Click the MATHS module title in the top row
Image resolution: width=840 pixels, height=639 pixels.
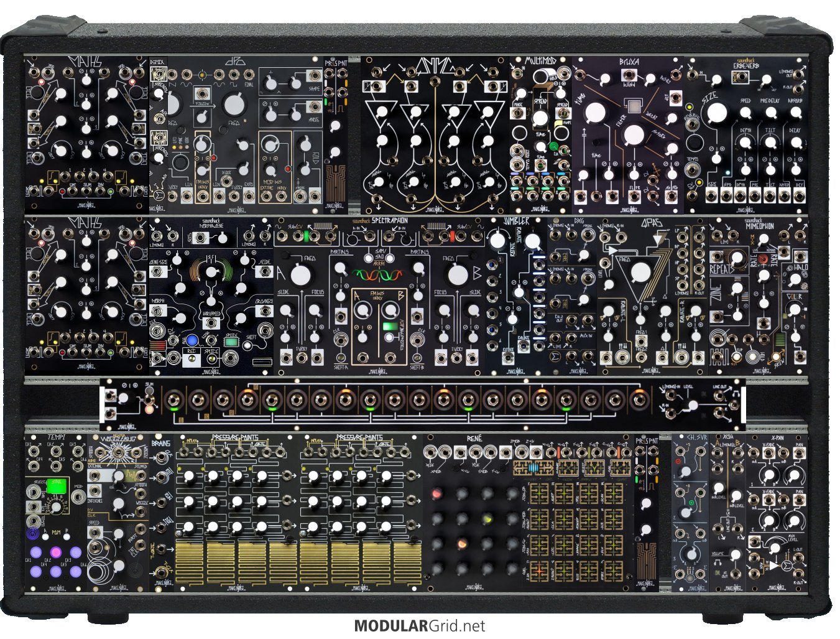pyautogui.click(x=87, y=62)
